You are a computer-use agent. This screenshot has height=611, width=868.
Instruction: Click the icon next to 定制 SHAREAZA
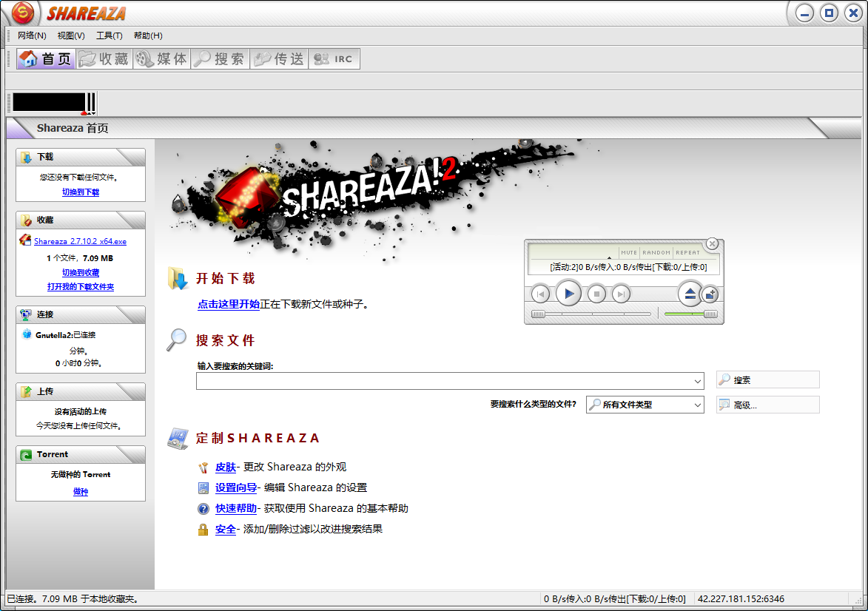point(178,439)
